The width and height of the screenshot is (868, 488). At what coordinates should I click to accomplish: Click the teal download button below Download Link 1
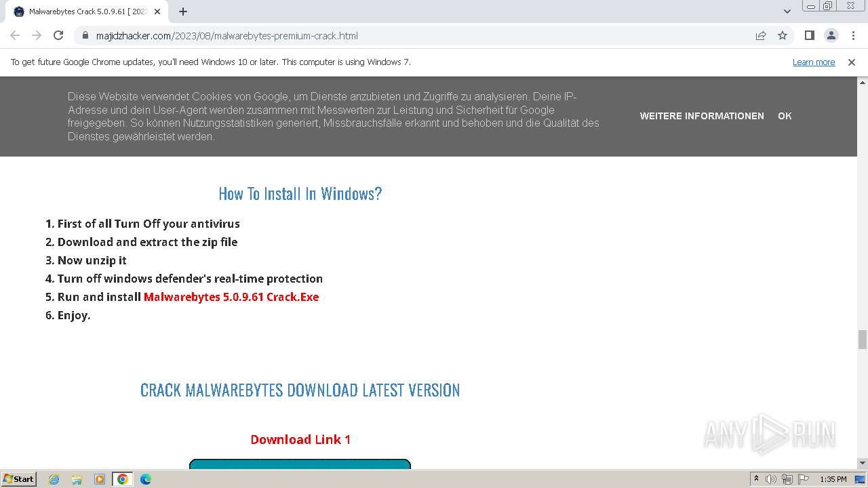[x=300, y=464]
